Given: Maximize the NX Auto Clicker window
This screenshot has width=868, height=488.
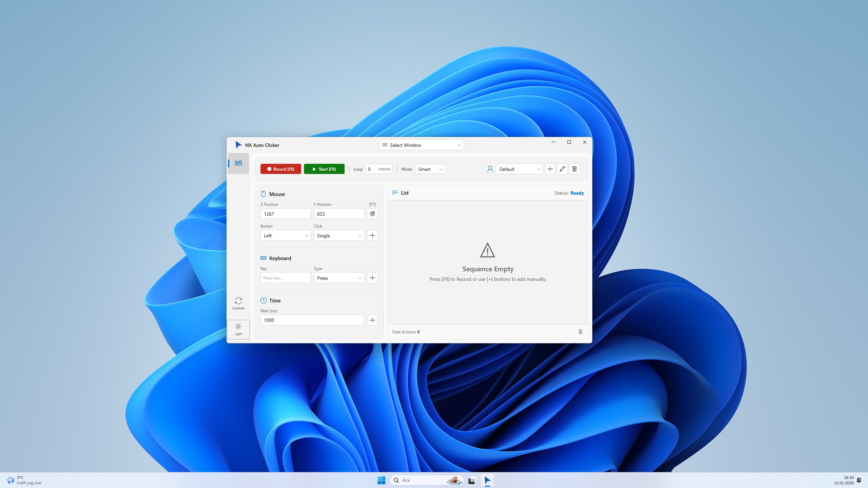Looking at the screenshot, I should click(x=569, y=142).
